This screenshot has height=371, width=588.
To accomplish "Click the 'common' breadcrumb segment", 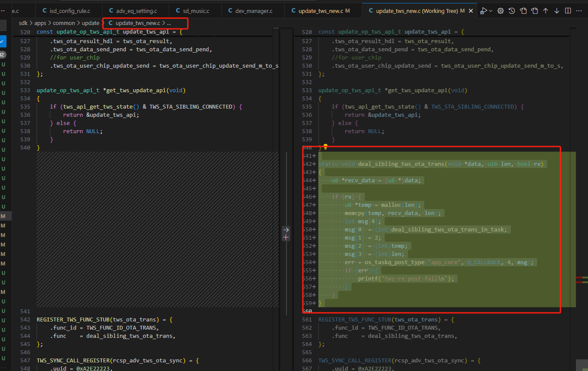I will click(x=64, y=23).
